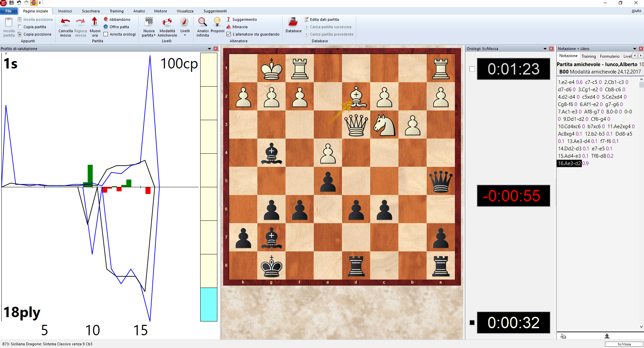644x348 pixels.
Task: Click the Offro patta button
Action: click(x=119, y=27)
